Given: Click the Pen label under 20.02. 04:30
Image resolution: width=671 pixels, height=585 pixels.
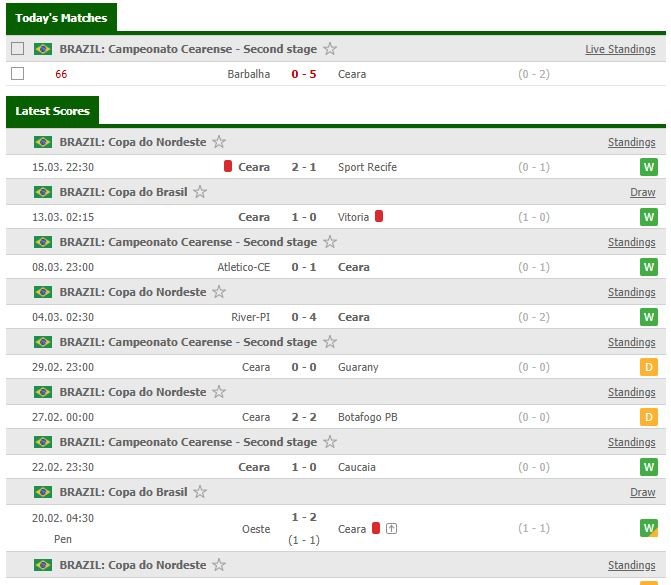Looking at the screenshot, I should pyautogui.click(x=63, y=539).
